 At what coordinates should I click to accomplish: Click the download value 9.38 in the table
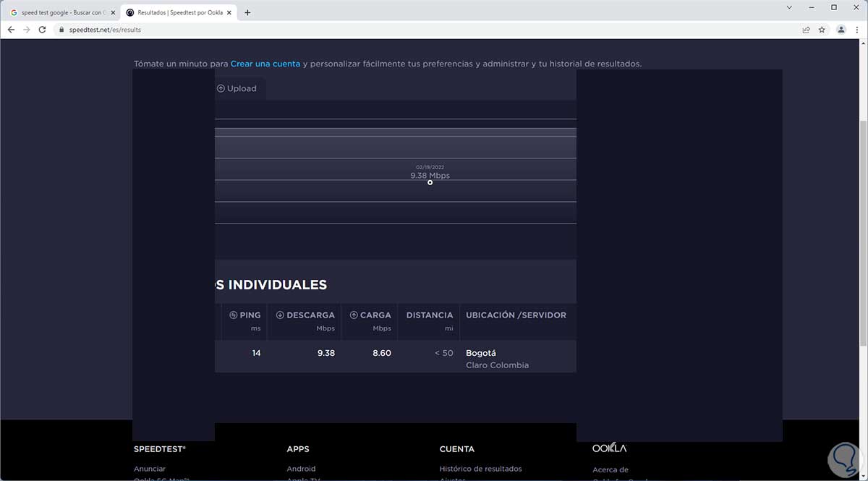[325, 353]
